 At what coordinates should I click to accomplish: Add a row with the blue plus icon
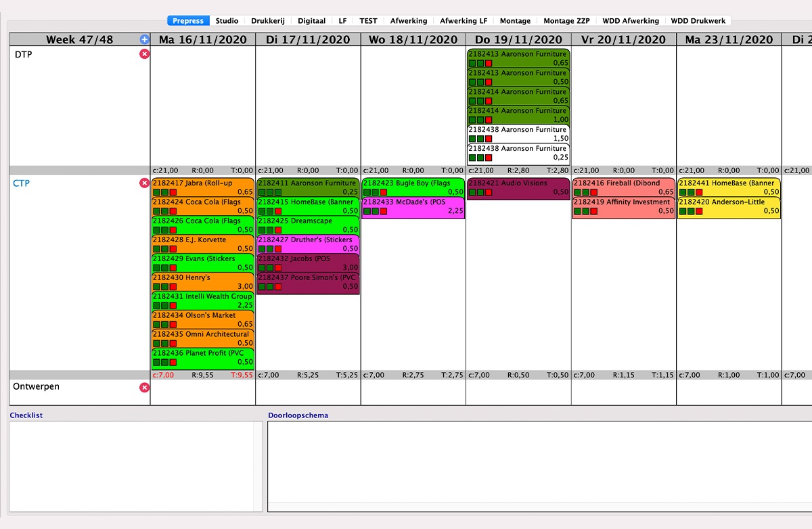tap(144, 40)
